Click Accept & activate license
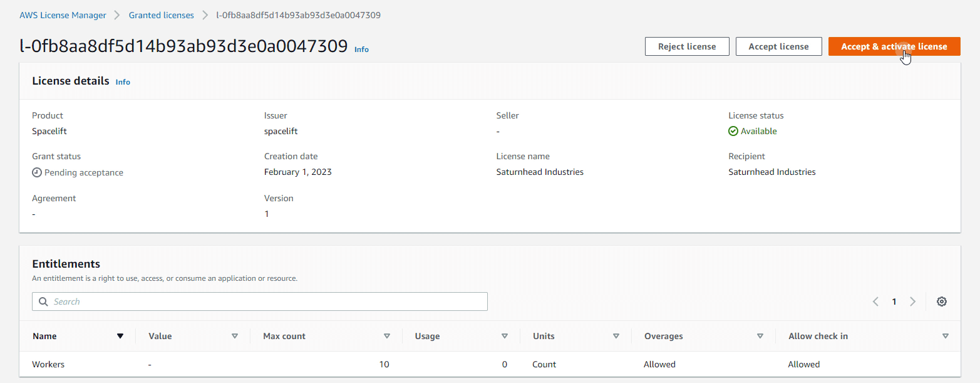The height and width of the screenshot is (383, 980). point(894,46)
